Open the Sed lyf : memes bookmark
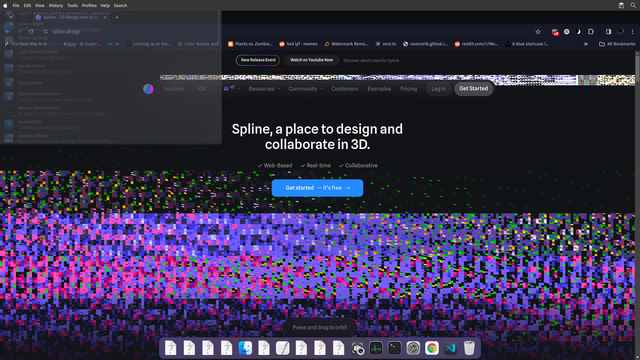The width and height of the screenshot is (640, 360). [298, 44]
